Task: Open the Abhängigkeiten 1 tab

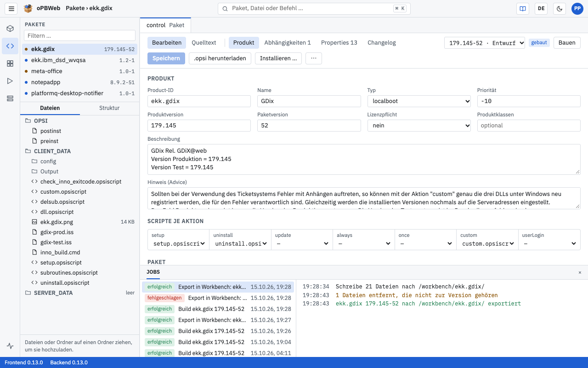Action: coord(288,43)
